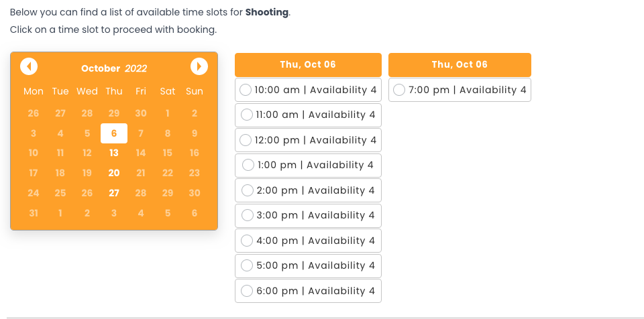Book the 7:00 pm time slot
This screenshot has height=319, width=644.
coord(399,90)
